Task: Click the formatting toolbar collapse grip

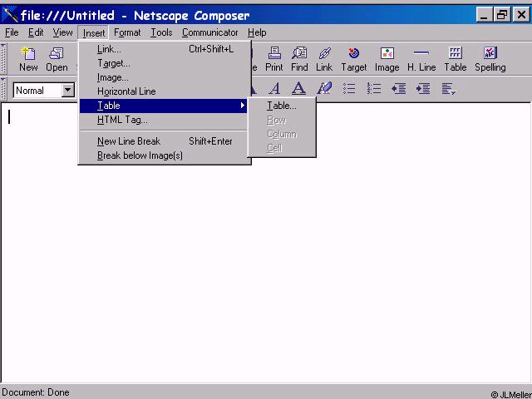Action: tap(3, 89)
